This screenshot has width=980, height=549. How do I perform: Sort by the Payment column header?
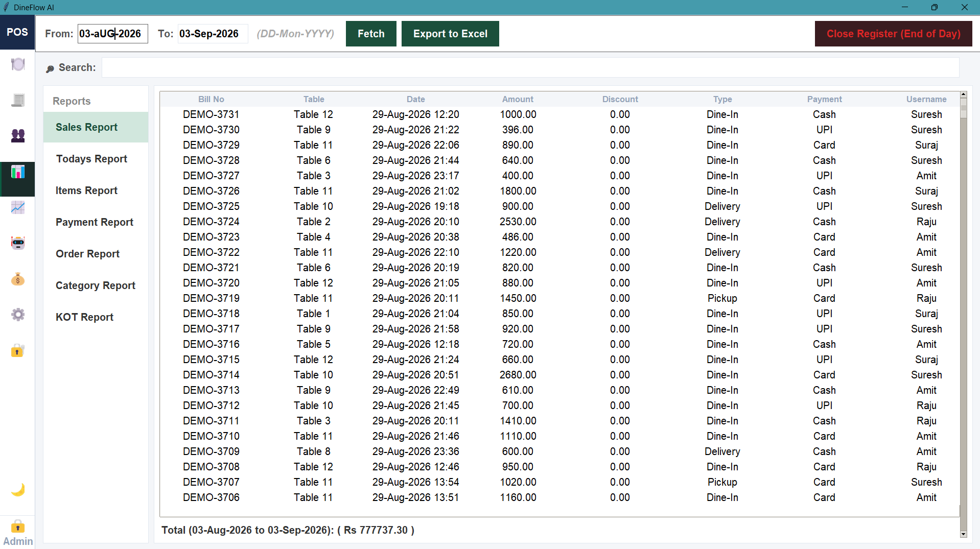(824, 99)
